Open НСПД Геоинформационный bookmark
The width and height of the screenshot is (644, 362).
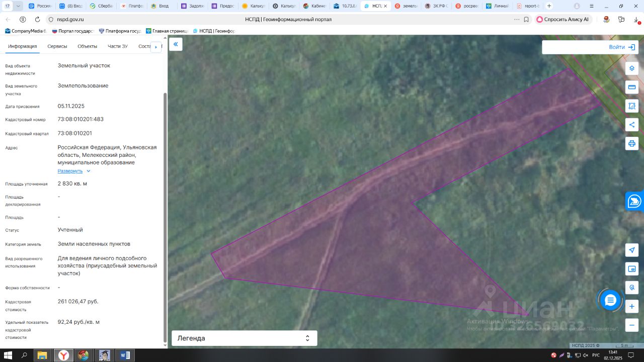tap(214, 31)
